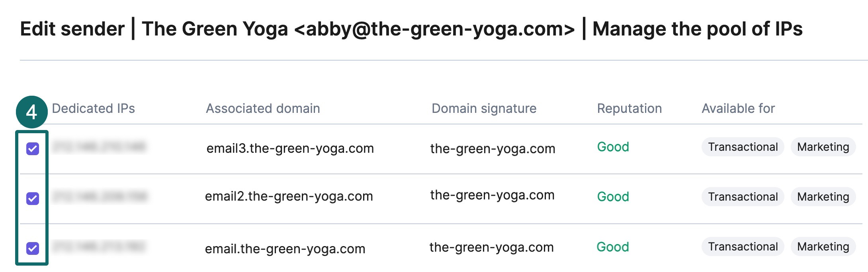Click the step 4 number badge
The image size is (868, 272).
pyautogui.click(x=31, y=112)
